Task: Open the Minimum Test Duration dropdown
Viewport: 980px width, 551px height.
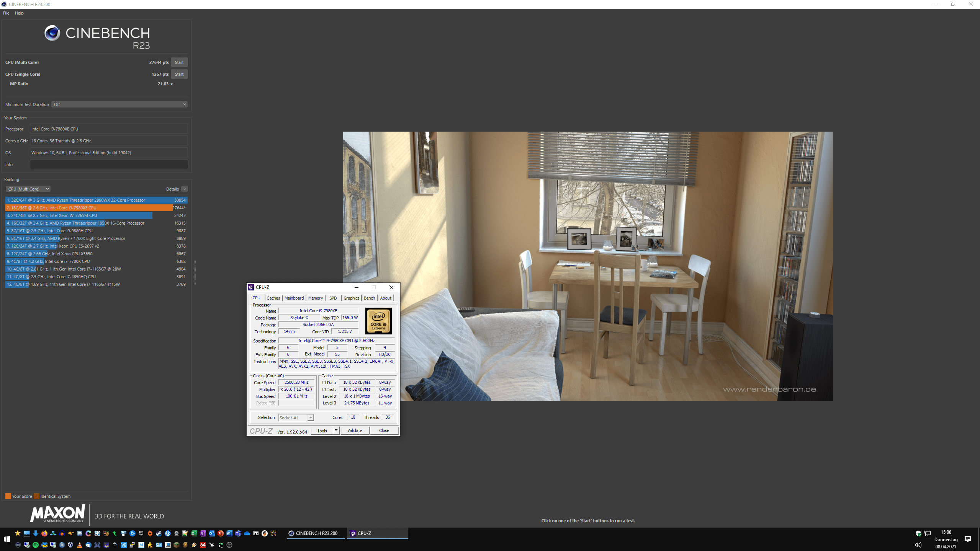Action: click(119, 104)
